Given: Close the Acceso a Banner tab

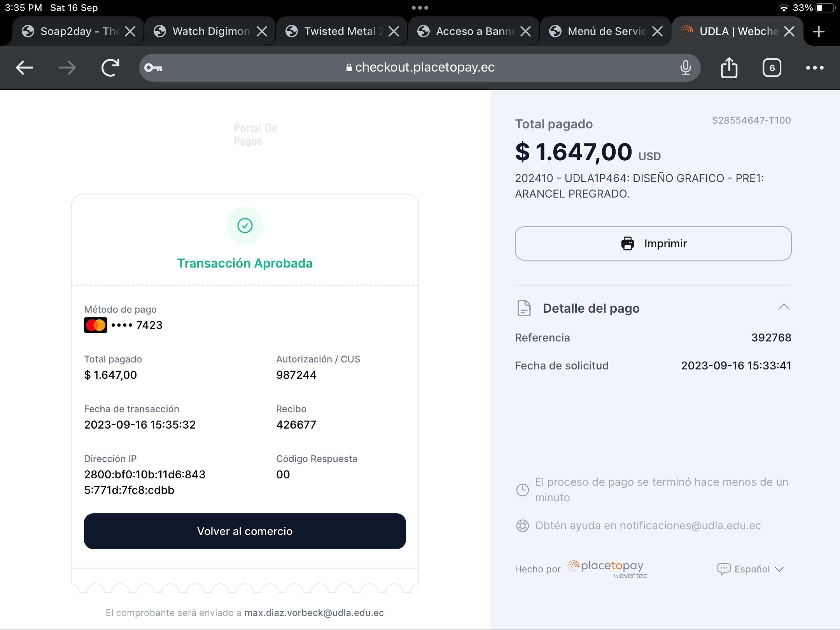Looking at the screenshot, I should tap(526, 31).
